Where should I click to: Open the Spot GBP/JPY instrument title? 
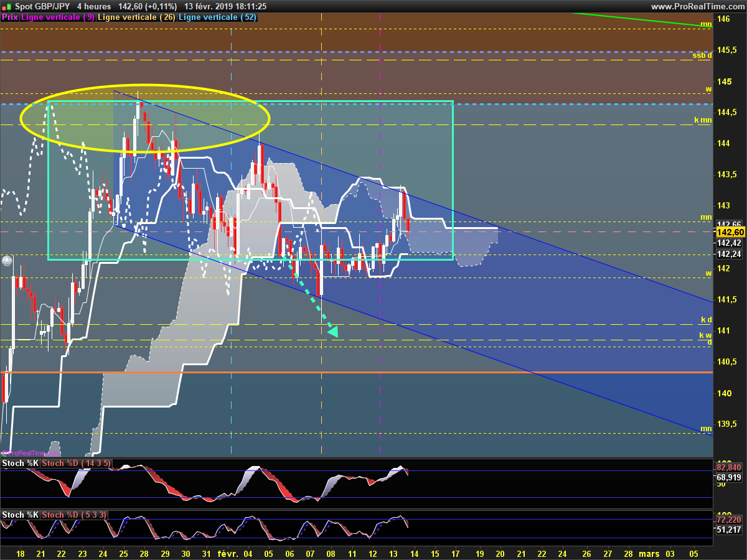point(42,6)
